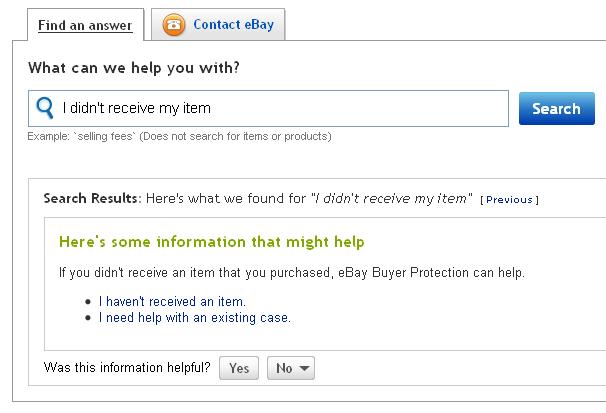The width and height of the screenshot is (606, 413).
Task: Click the "Search Results:" label
Action: (92, 199)
